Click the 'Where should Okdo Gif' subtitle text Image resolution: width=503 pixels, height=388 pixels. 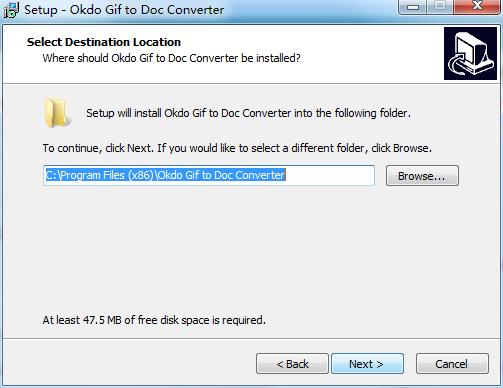171,58
